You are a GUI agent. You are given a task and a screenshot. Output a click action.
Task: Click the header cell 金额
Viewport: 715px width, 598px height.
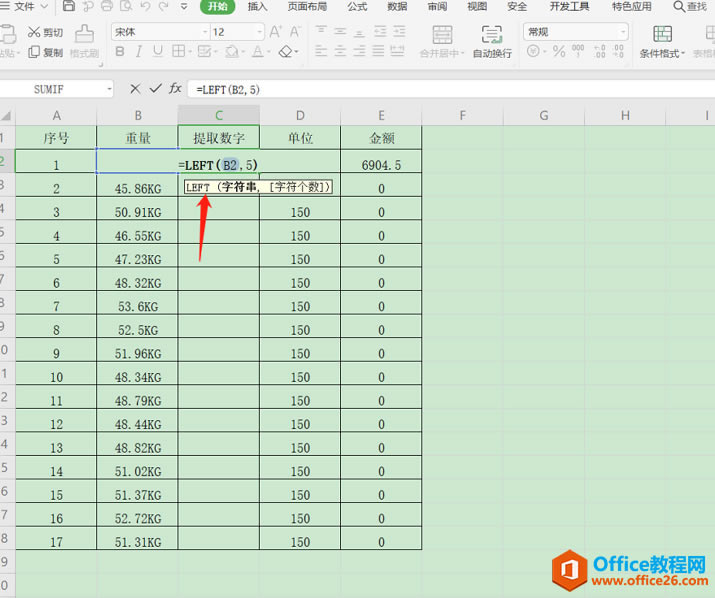point(381,138)
